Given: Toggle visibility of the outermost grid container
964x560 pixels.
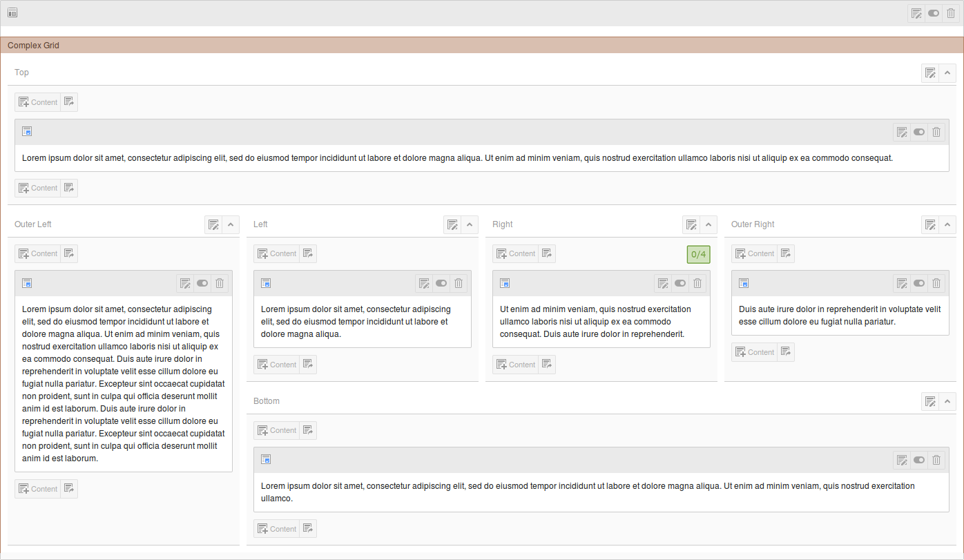Looking at the screenshot, I should tap(934, 13).
